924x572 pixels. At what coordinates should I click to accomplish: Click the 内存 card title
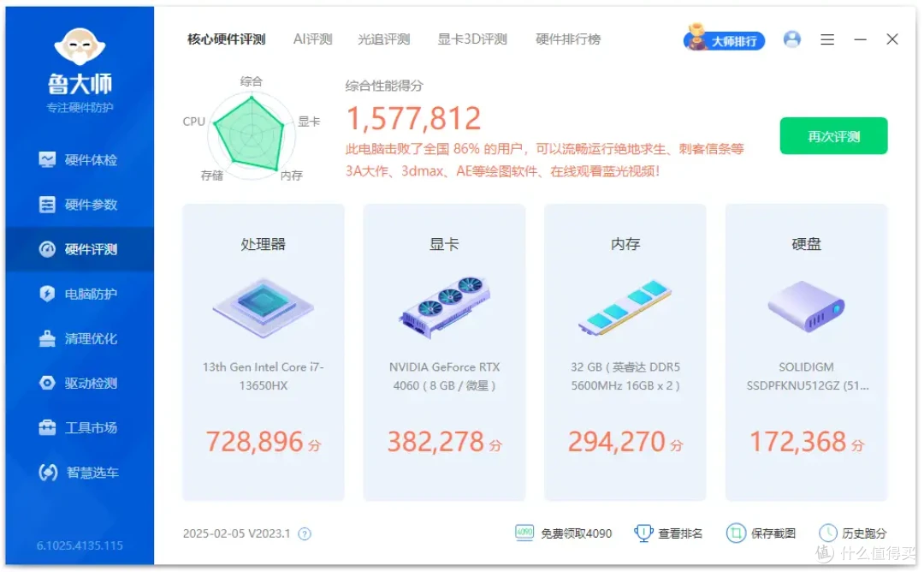pos(625,244)
